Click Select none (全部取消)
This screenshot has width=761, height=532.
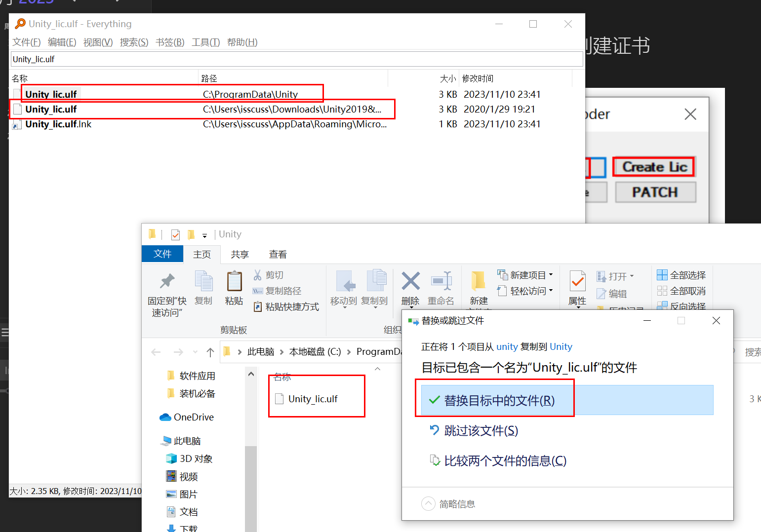pyautogui.click(x=681, y=291)
